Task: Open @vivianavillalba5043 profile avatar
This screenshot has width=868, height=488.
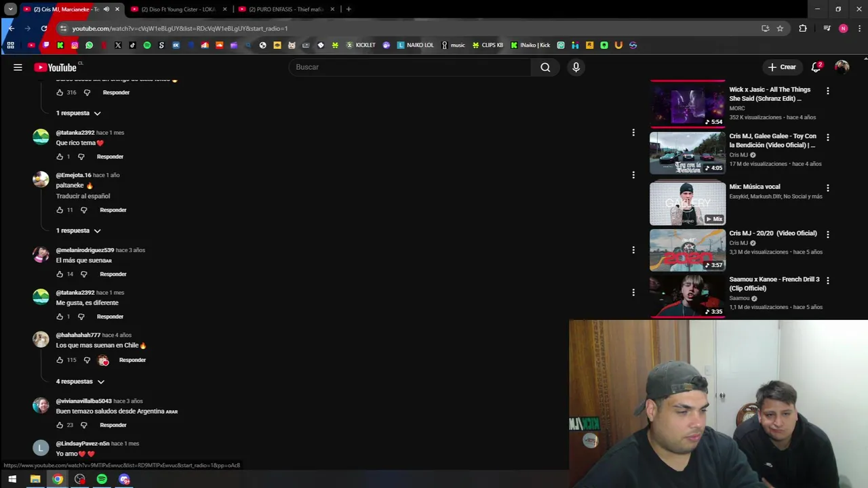Action: coord(41,405)
